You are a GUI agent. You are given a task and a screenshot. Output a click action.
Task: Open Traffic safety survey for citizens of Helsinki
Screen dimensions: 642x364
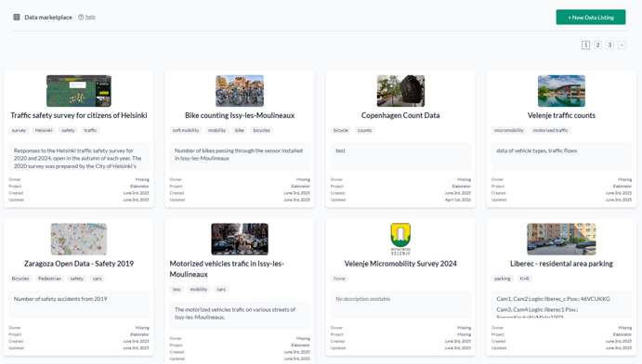[79, 116]
